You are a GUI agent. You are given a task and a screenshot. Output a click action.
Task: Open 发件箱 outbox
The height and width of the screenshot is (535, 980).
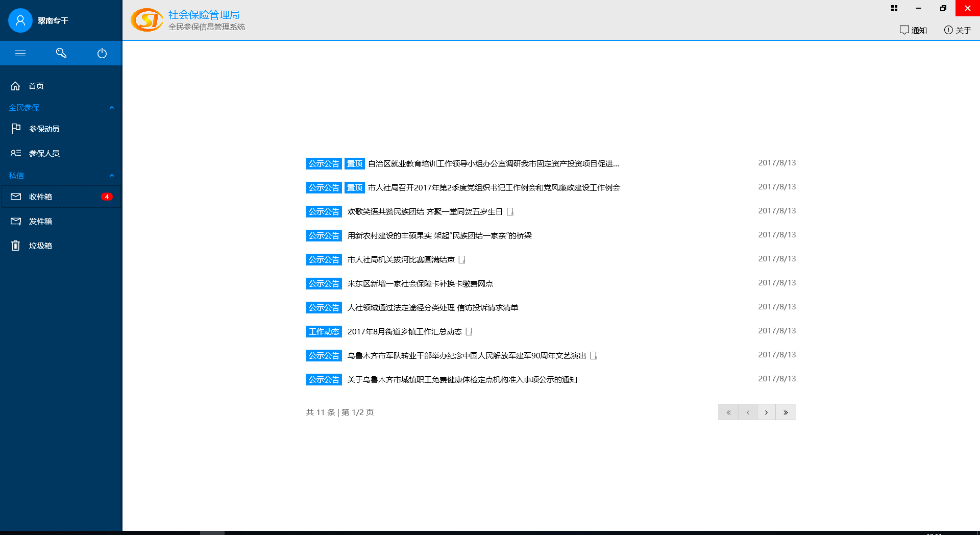[x=41, y=221]
